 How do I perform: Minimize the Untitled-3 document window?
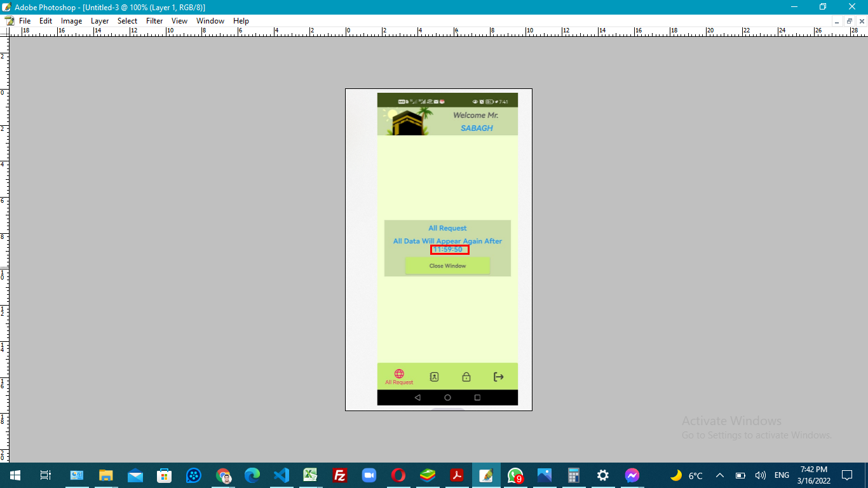pyautogui.click(x=838, y=21)
